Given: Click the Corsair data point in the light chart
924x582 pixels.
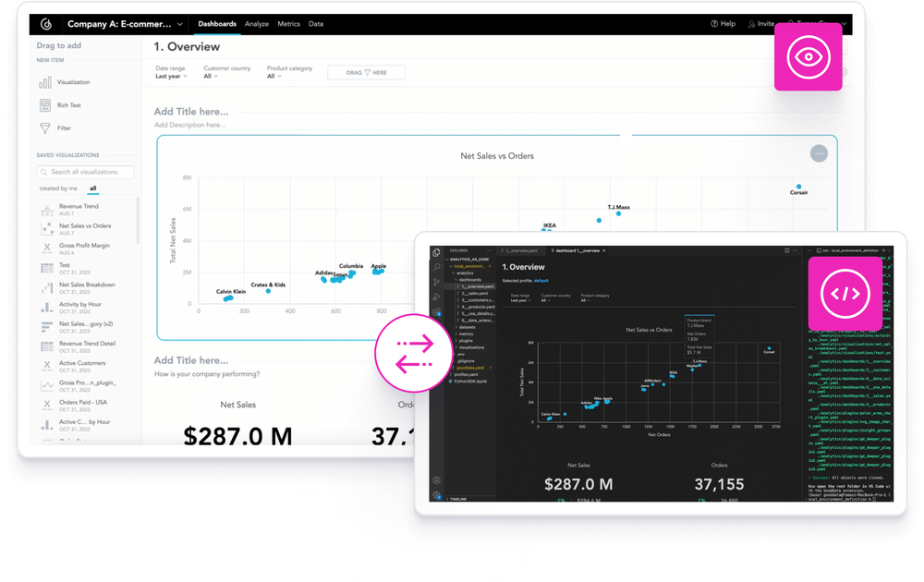Looking at the screenshot, I should point(798,186).
